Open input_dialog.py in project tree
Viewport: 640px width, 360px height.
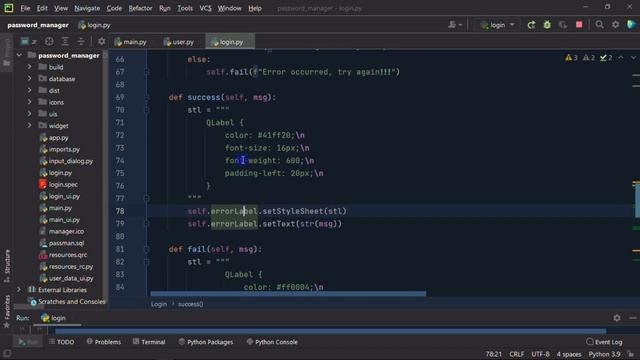66,161
